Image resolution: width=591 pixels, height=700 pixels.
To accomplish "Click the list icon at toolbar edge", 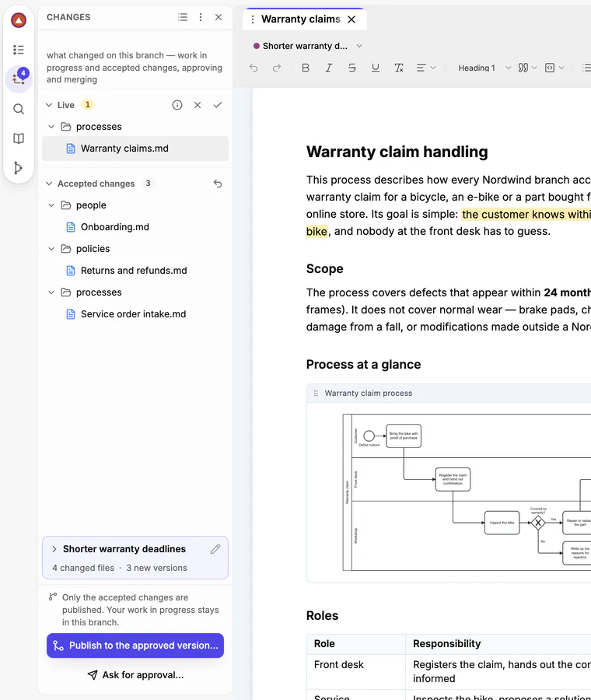I will click(586, 68).
